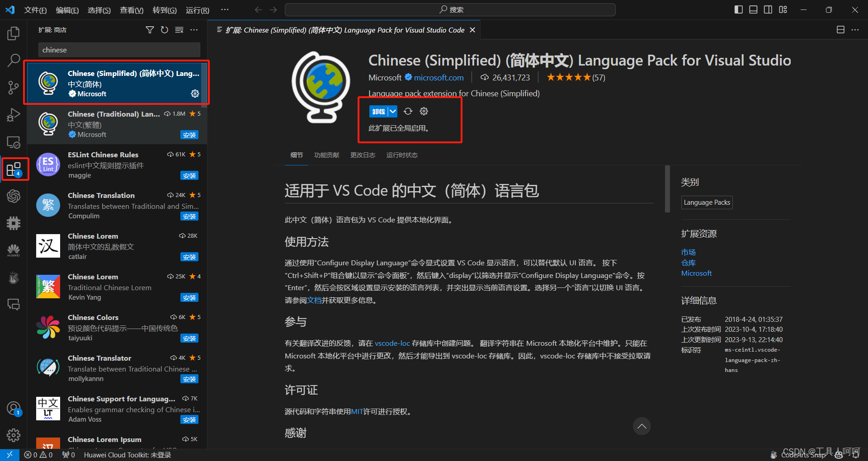Open the MIT license link
This screenshot has height=461, width=868.
pyautogui.click(x=357, y=412)
